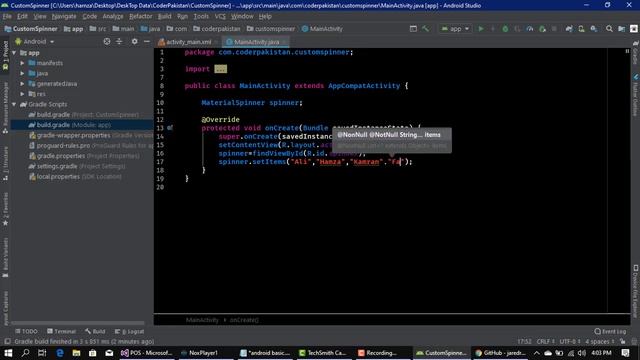640x360 pixels.
Task: Click the Search Everywhere magnifier icon
Action: (609, 29)
